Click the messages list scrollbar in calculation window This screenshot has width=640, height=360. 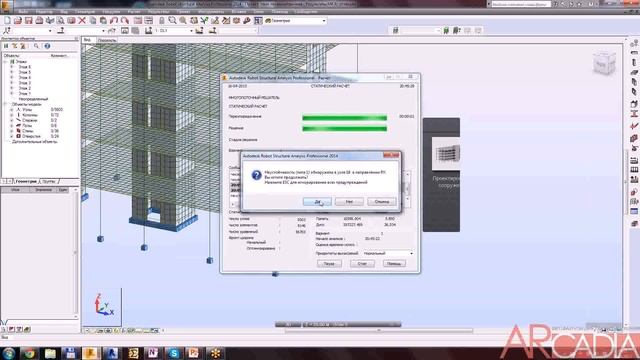pos(407,187)
